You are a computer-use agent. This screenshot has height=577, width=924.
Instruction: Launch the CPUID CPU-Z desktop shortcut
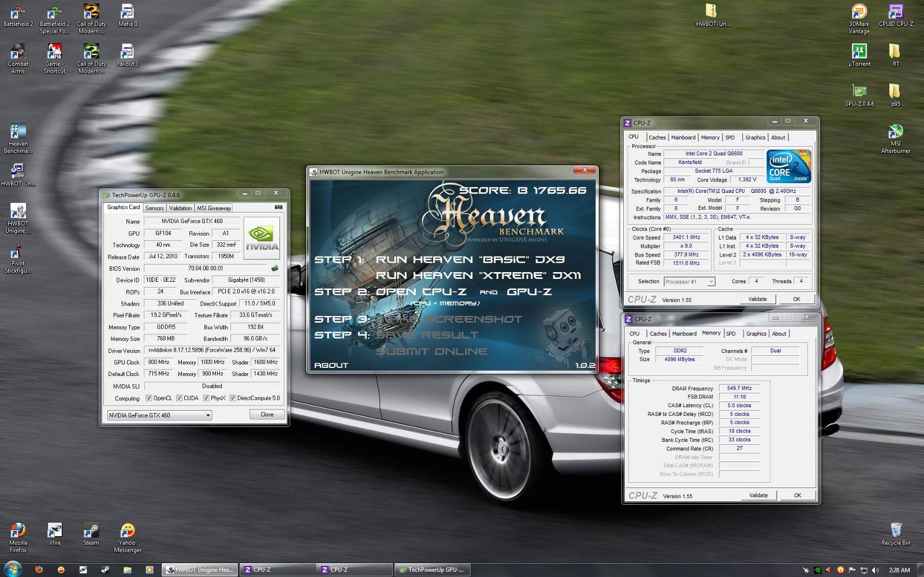[896, 16]
